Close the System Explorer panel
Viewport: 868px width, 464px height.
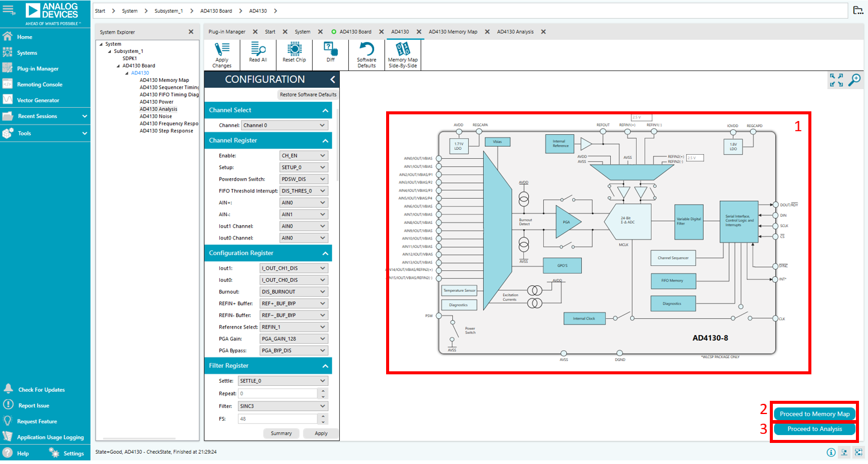pos(191,32)
